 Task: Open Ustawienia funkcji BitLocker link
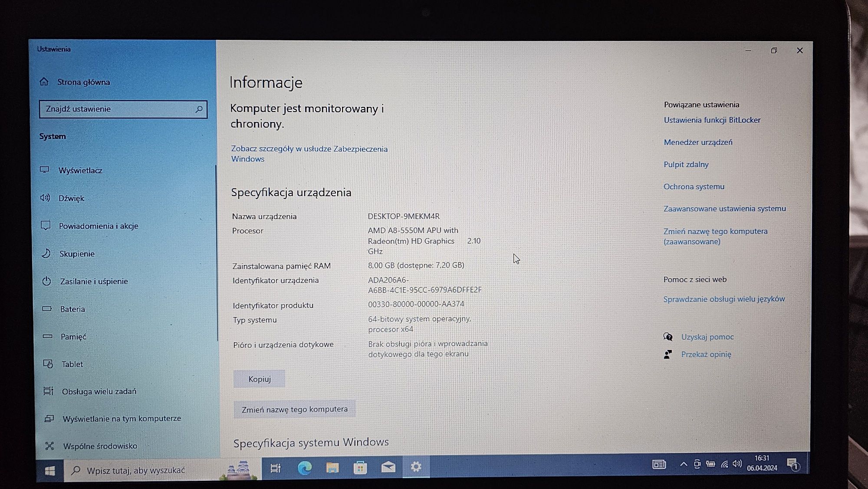[x=712, y=120]
